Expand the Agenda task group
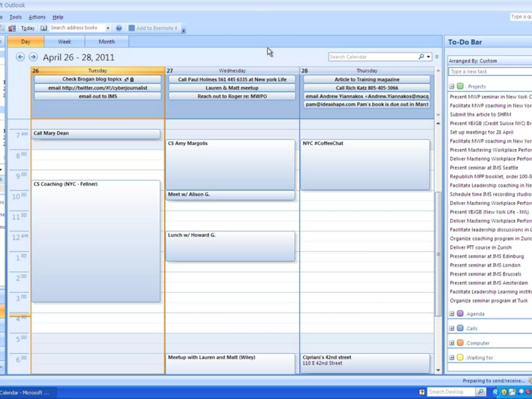This screenshot has width=532, height=399. pos(452,314)
